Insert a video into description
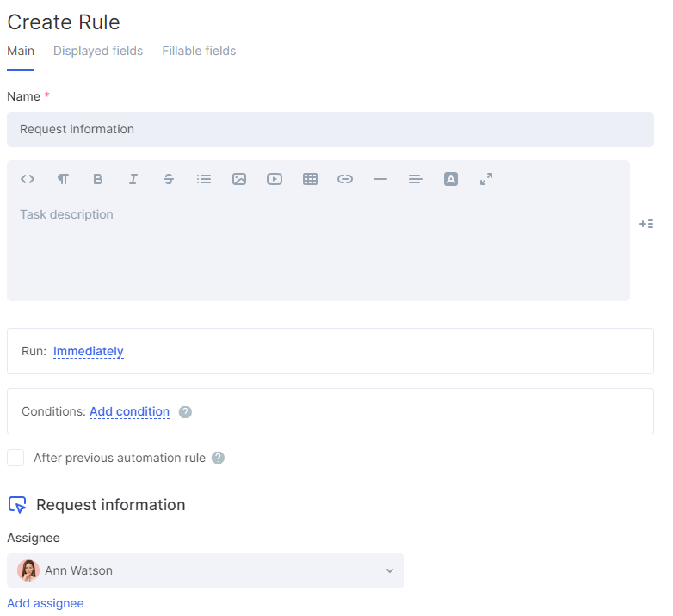 tap(275, 179)
